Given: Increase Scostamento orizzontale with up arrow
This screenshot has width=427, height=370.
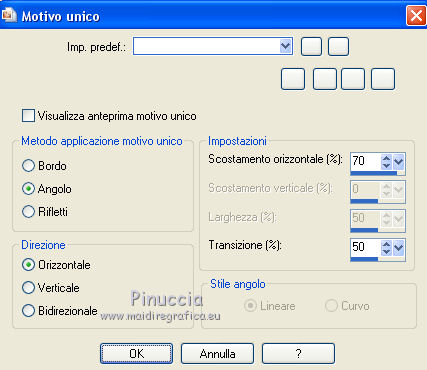Looking at the screenshot, I should [x=386, y=158].
